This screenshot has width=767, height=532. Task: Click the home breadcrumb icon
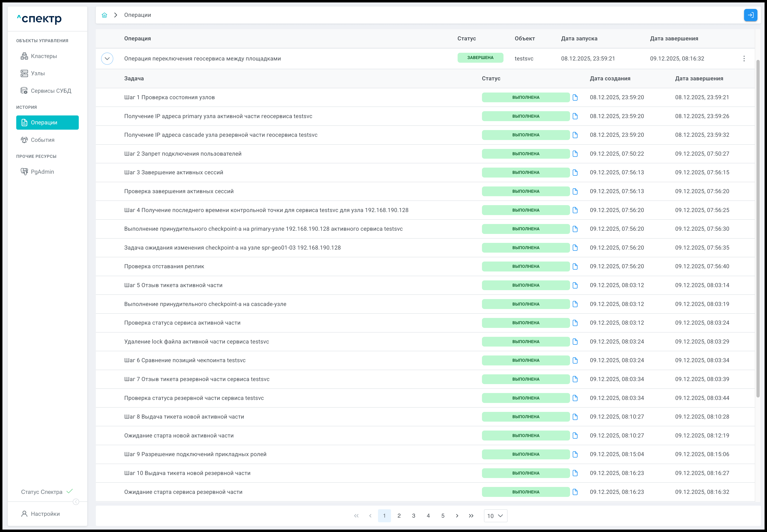click(104, 15)
